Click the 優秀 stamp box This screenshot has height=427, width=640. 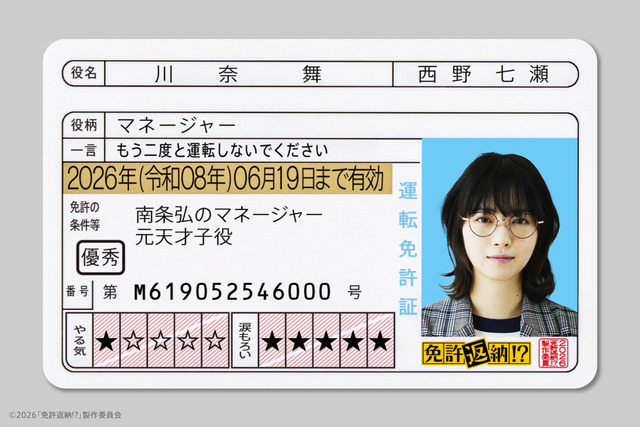click(100, 258)
